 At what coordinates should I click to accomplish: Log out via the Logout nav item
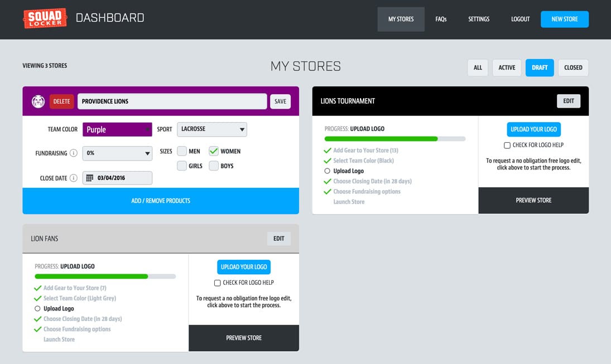coord(520,19)
